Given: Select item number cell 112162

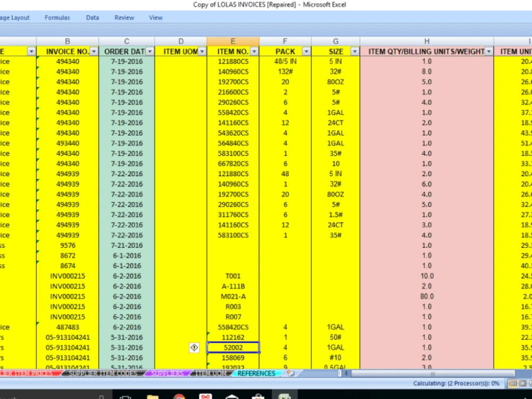Looking at the screenshot, I should (x=233, y=337).
